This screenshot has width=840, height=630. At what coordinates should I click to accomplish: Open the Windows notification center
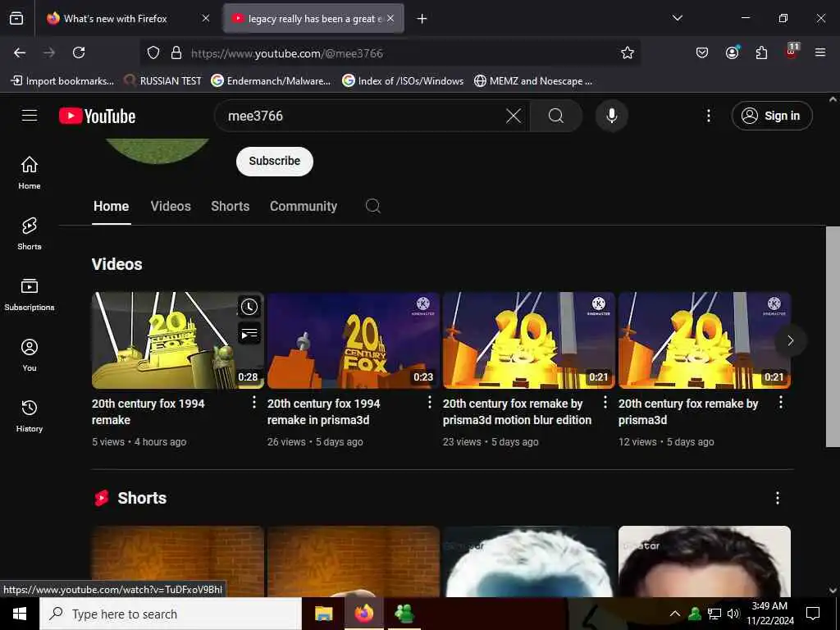pos(813,614)
